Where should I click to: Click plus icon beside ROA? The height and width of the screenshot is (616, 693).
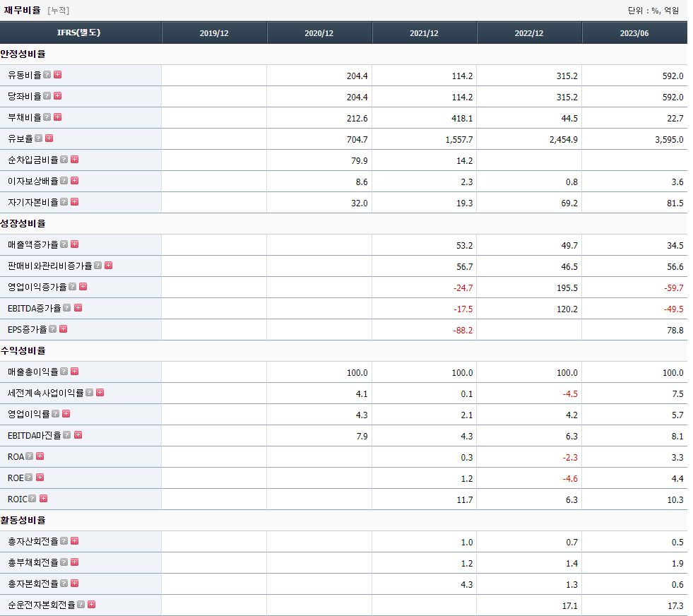(40, 456)
